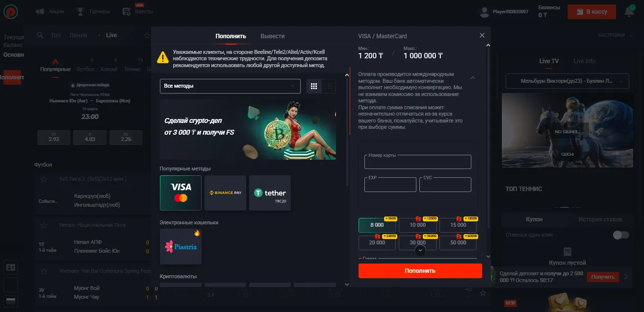
Task: Expand more amount presets arrow
Action: pos(420,250)
